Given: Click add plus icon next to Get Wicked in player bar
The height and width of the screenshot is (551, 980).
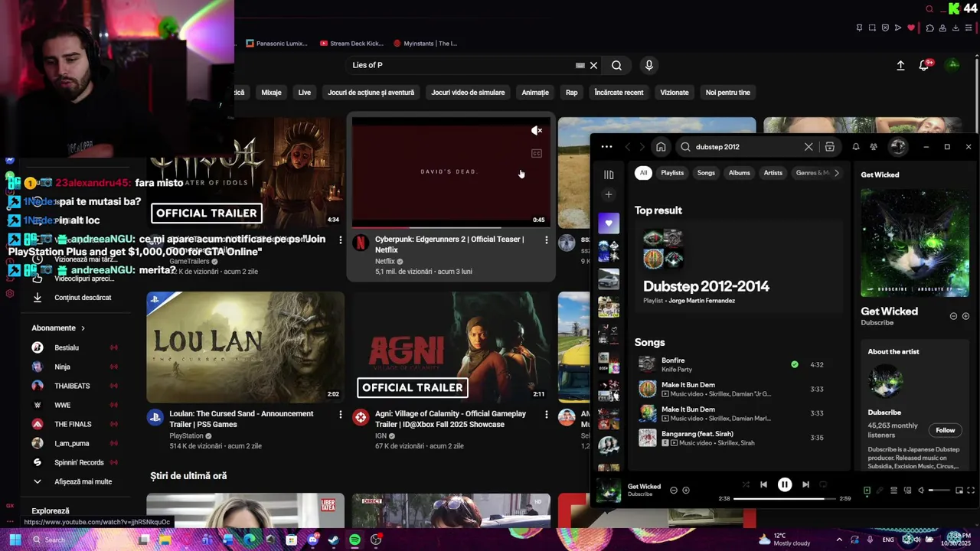Looking at the screenshot, I should tap(686, 491).
